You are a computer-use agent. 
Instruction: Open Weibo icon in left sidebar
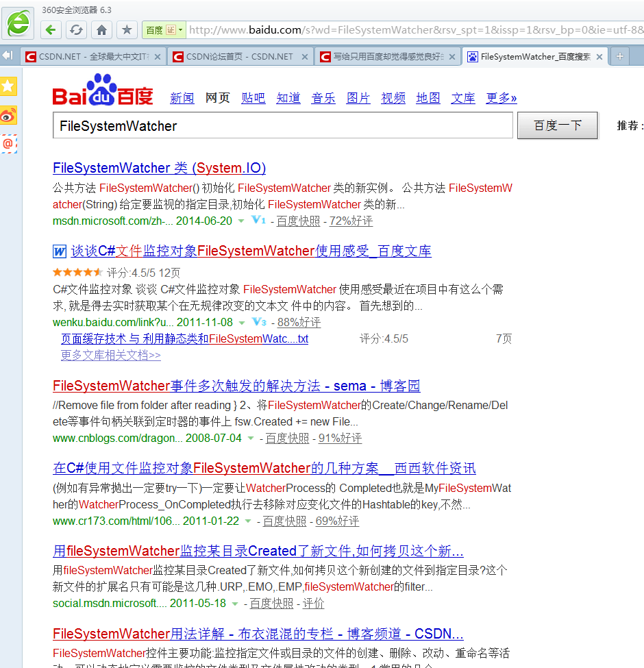[x=8, y=115]
